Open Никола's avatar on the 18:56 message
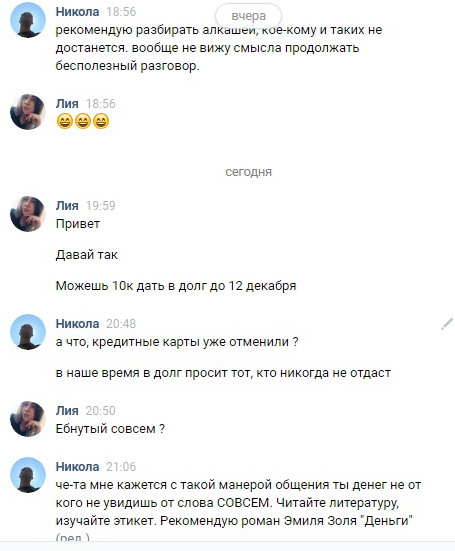The image size is (455, 551). coord(28,20)
